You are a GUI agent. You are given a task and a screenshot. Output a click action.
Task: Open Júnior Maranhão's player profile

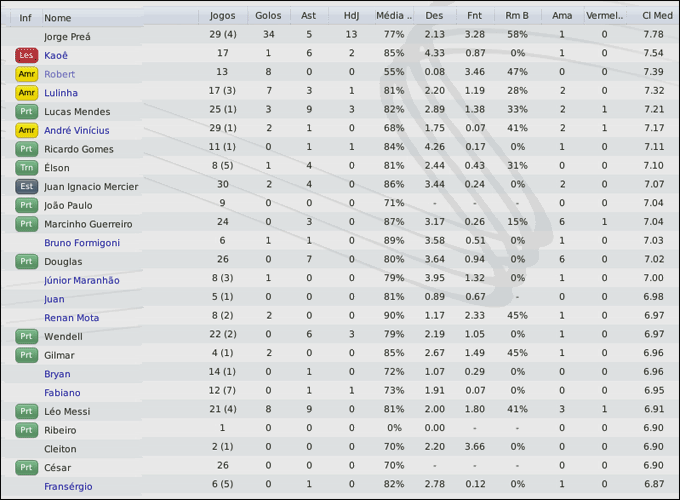tap(82, 280)
